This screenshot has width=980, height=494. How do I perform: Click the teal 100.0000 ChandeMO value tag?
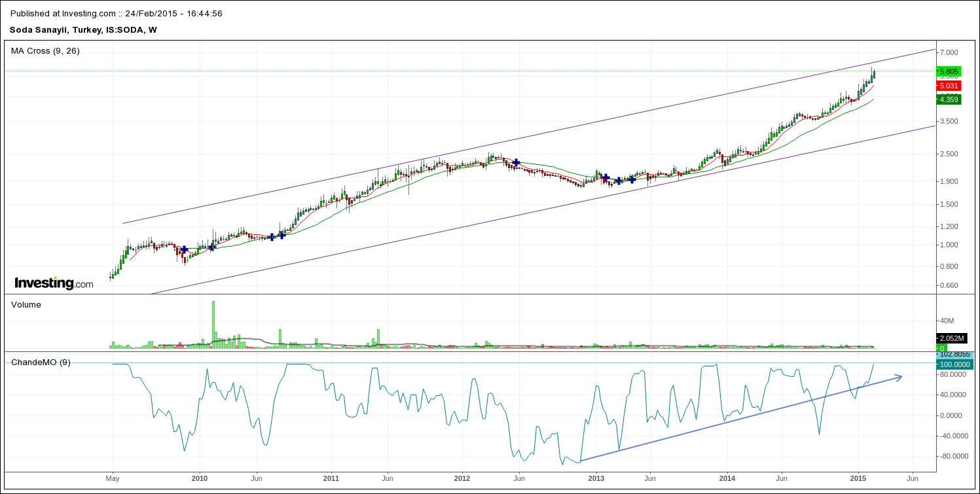[953, 364]
